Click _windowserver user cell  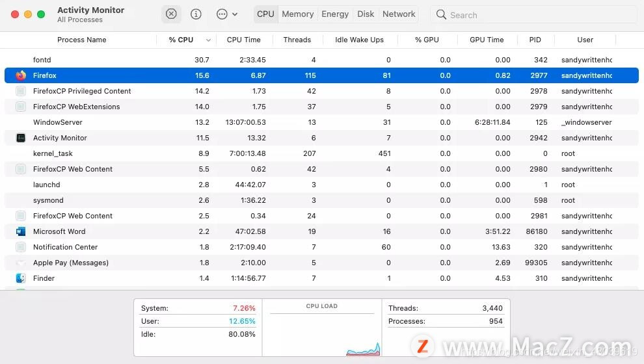tap(587, 122)
